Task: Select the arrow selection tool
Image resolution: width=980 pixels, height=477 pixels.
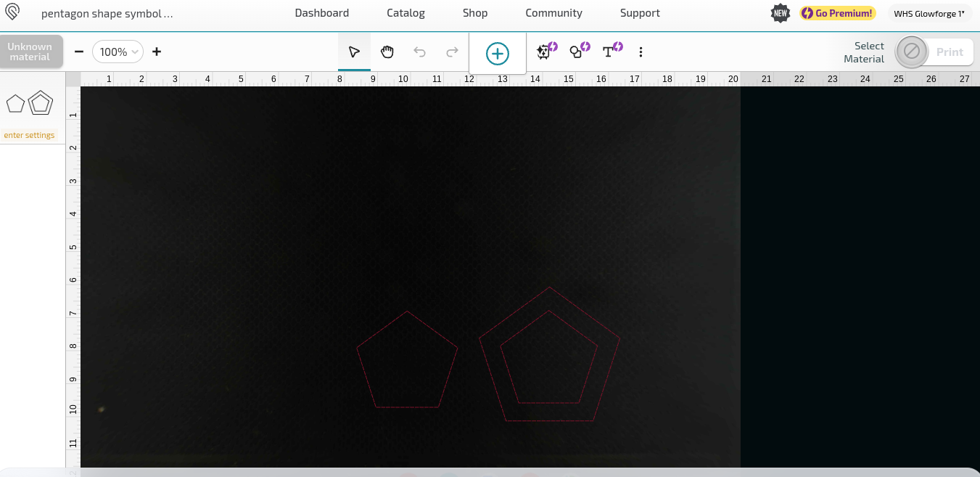Action: point(354,52)
